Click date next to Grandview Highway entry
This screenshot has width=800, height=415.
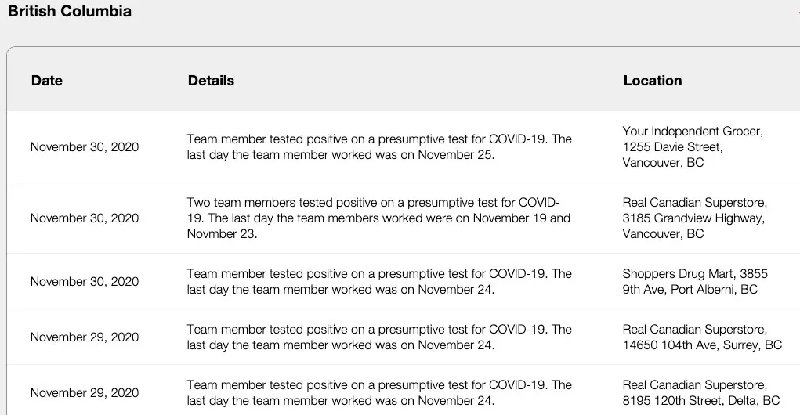pos(85,218)
